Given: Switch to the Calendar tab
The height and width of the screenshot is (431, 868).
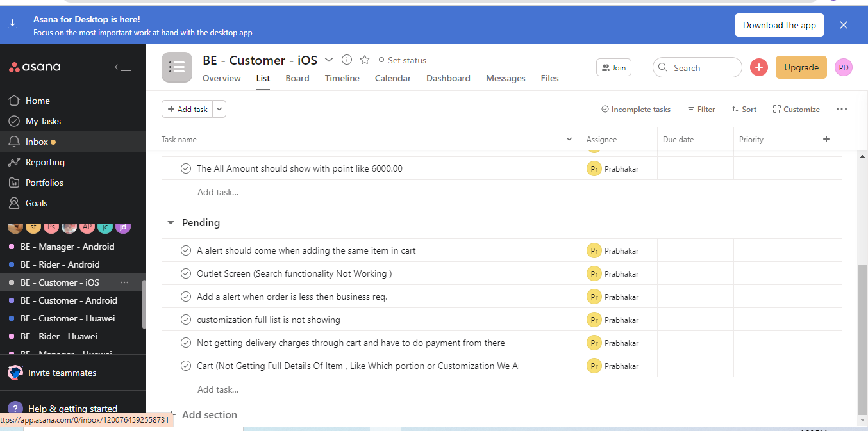Looking at the screenshot, I should [393, 78].
